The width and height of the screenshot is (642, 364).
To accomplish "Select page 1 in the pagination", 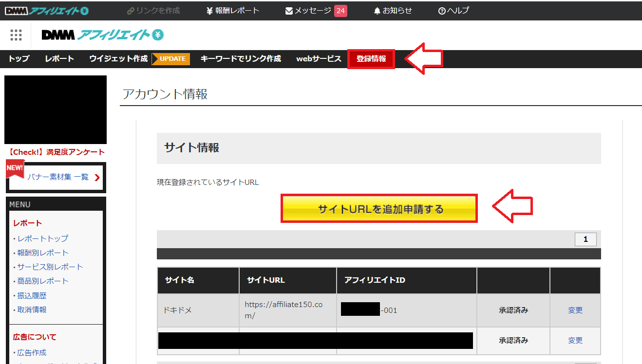I will coord(585,239).
